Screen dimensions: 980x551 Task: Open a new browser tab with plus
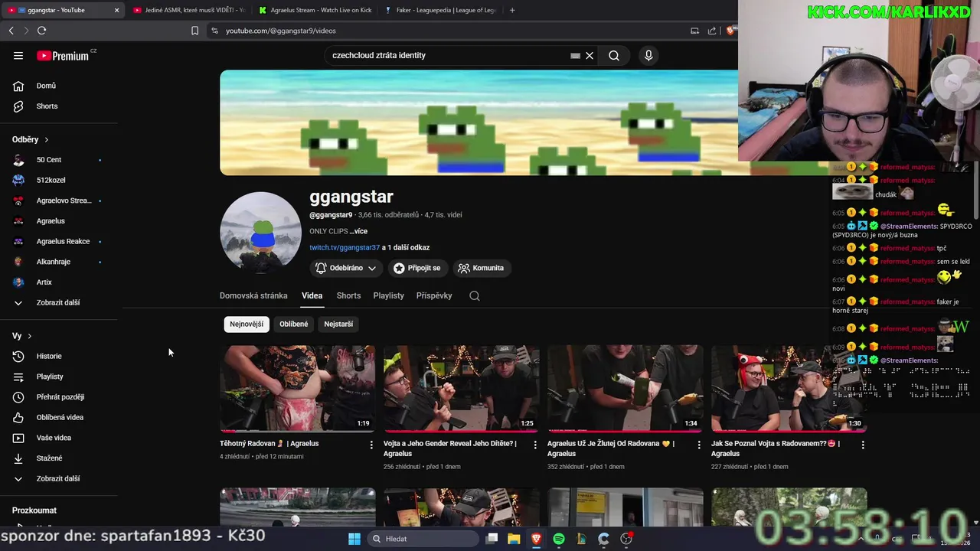click(512, 10)
